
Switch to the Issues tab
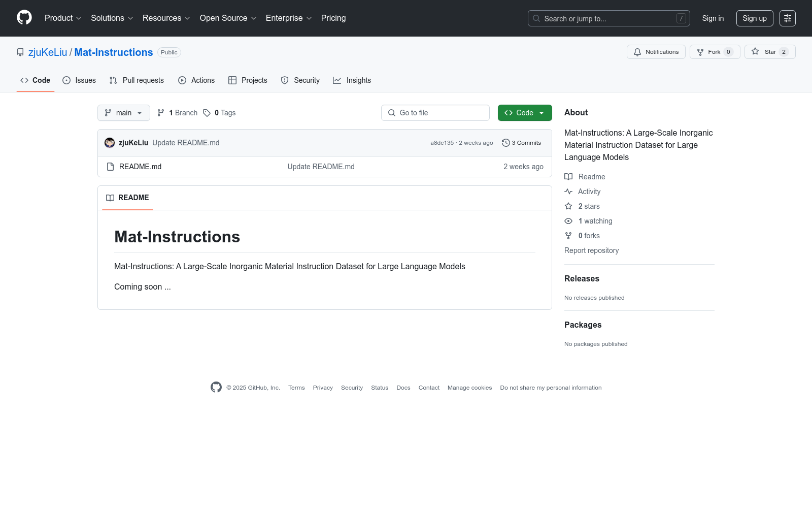click(x=79, y=80)
